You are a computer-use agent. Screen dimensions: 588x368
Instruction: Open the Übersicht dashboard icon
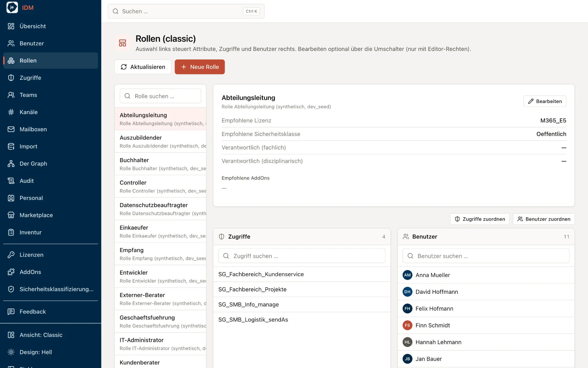11,26
